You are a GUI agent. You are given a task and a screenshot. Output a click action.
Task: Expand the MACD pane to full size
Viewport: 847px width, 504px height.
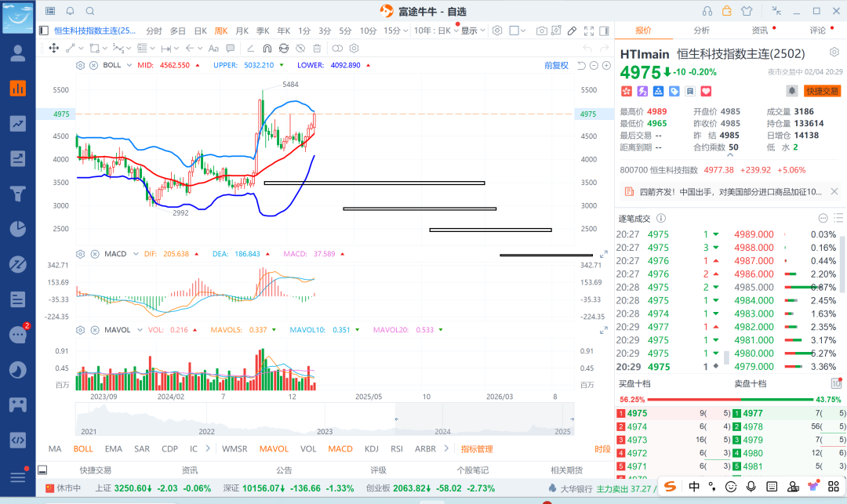pos(603,254)
